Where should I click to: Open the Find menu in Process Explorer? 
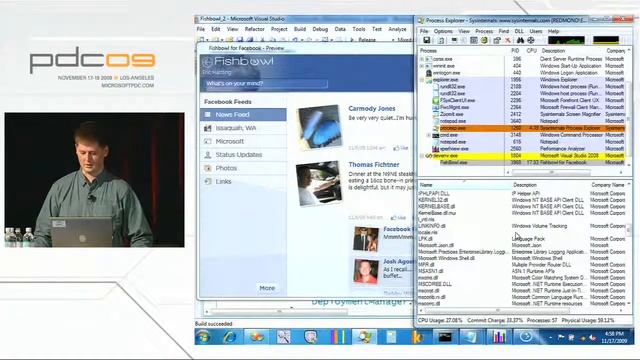tap(504, 31)
